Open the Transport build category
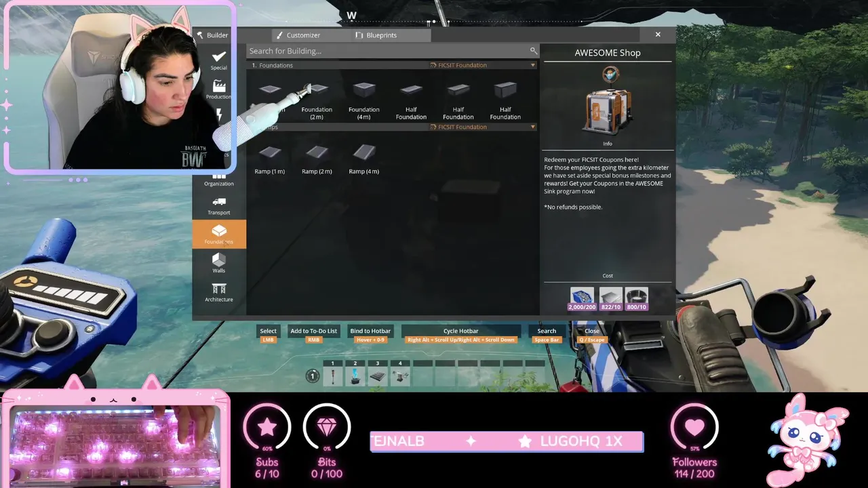The height and width of the screenshot is (488, 868). pyautogui.click(x=218, y=205)
